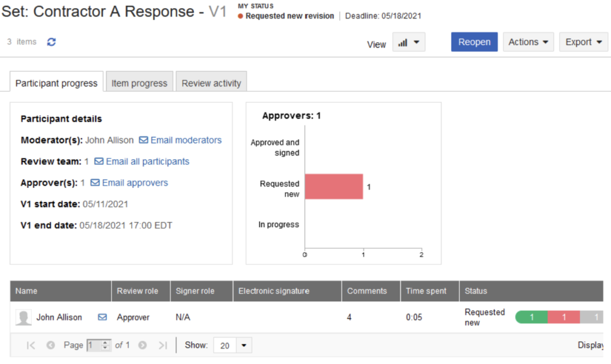This screenshot has height=364, width=611.
Task: Open the Email moderators link
Action: click(x=186, y=140)
